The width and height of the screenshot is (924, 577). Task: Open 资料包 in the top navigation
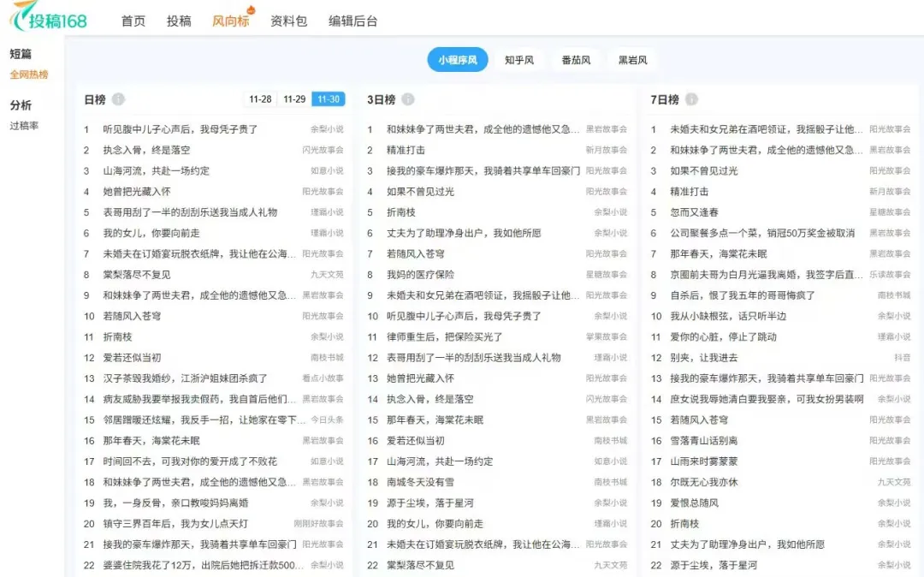pos(288,21)
